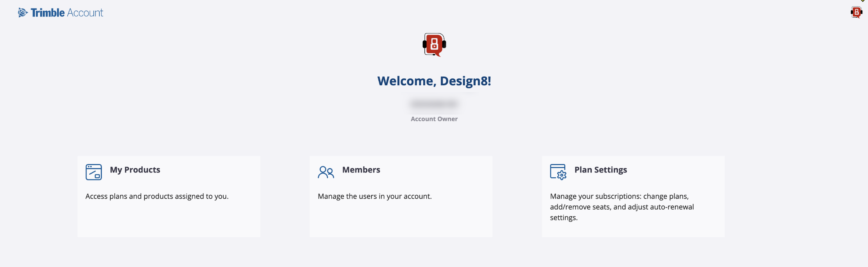
Task: Click the 'Manage your subscriptions' description text
Action: pyautogui.click(x=622, y=207)
